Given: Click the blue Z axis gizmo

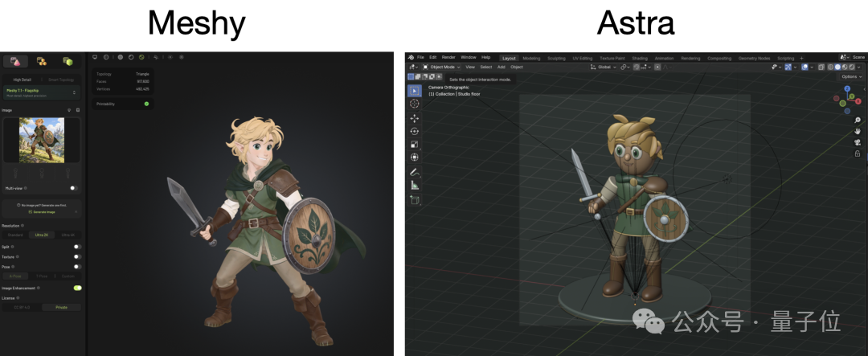Looking at the screenshot, I should tap(847, 88).
